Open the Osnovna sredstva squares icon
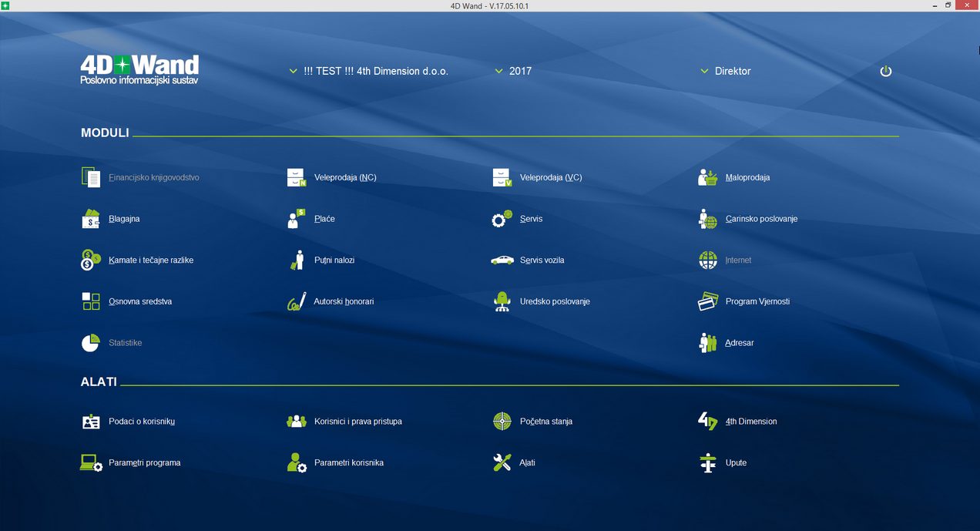 tap(91, 301)
